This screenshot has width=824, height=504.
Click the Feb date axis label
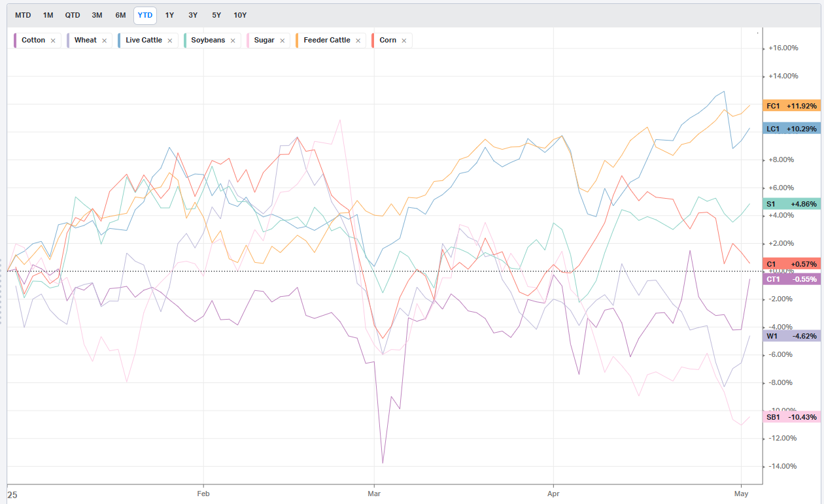click(203, 494)
